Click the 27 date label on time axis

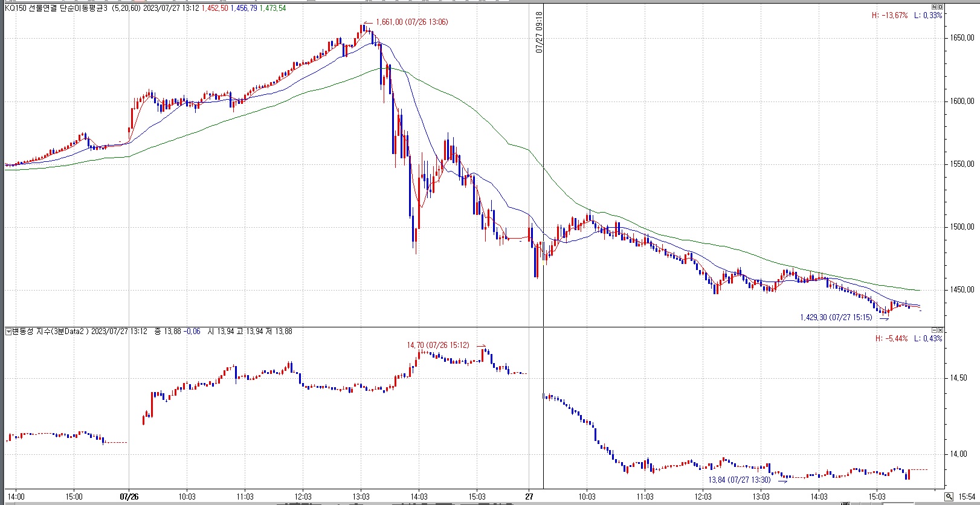pos(529,497)
